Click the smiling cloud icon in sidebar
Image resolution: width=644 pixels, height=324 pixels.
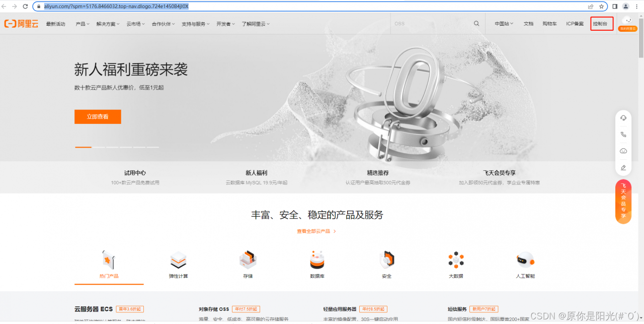[x=623, y=151]
